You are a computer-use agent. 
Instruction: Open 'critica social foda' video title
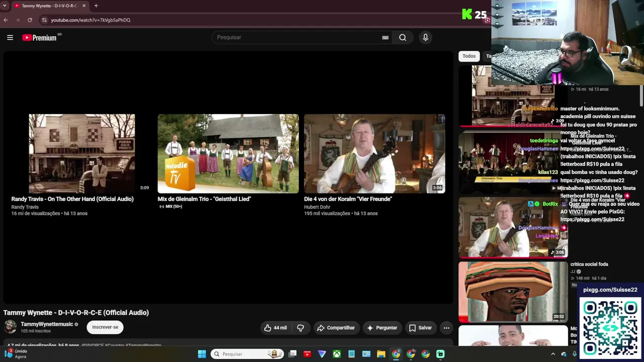point(589,264)
